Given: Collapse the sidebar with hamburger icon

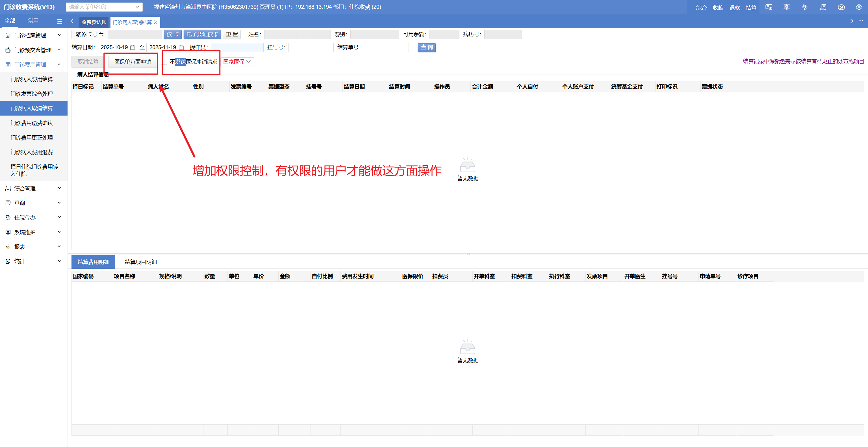Looking at the screenshot, I should click(60, 21).
